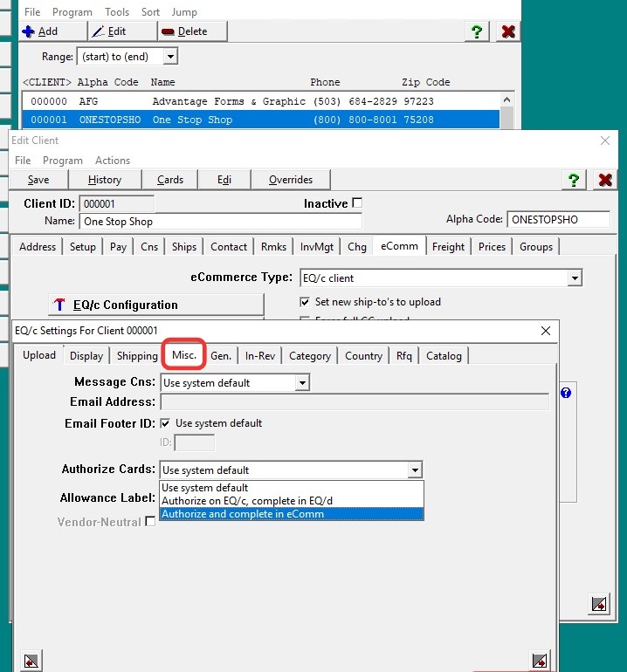Screen dimensions: 627x672
Task: Click the Edi button
Action: coord(224,180)
